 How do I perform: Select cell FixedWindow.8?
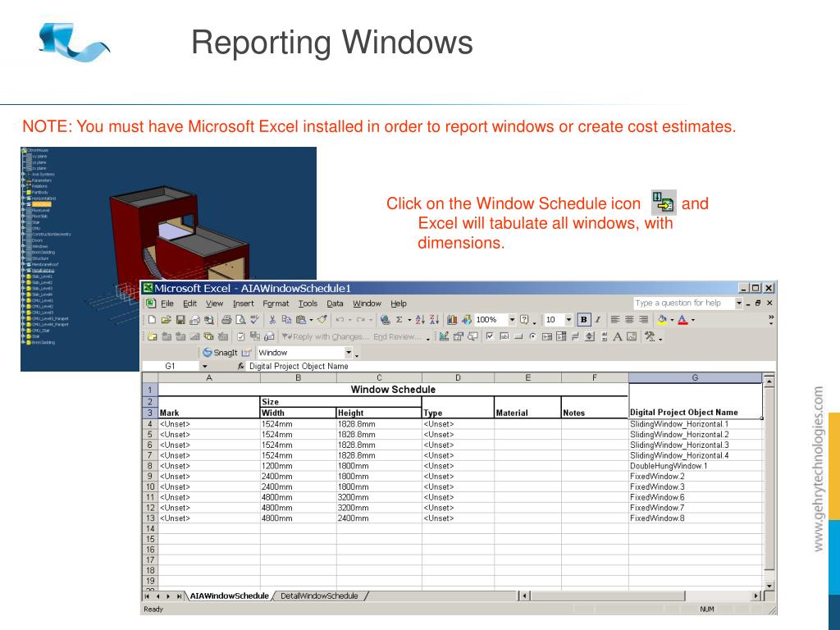695,518
